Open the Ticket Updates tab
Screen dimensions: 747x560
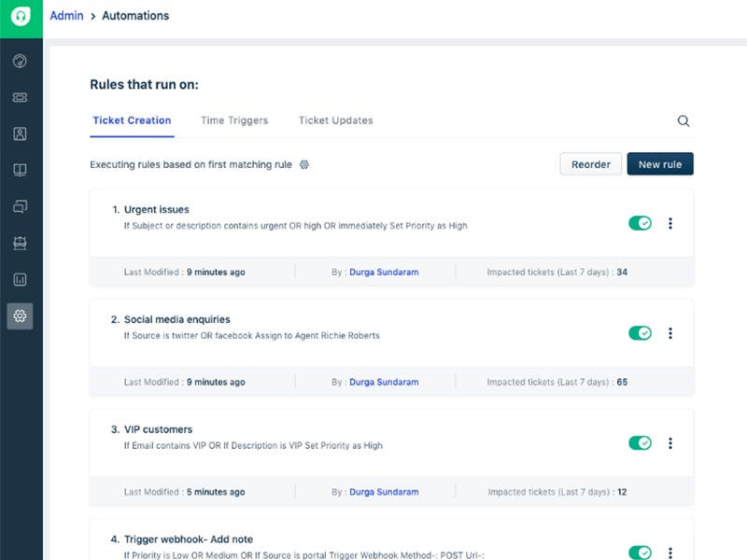[335, 120]
